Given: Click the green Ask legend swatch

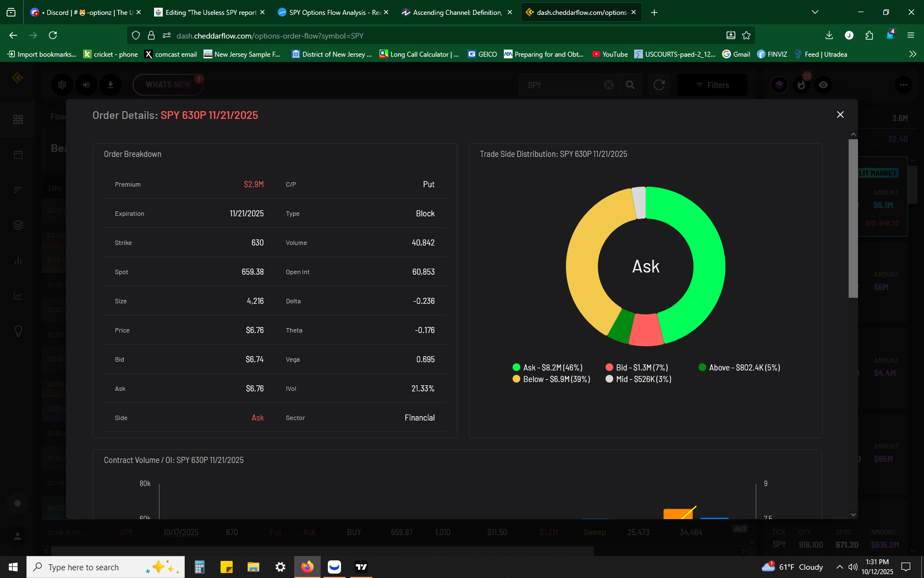Looking at the screenshot, I should tap(516, 367).
